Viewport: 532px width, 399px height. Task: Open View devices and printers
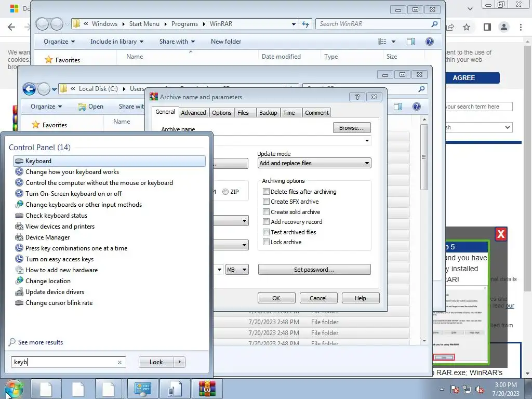tap(60, 227)
